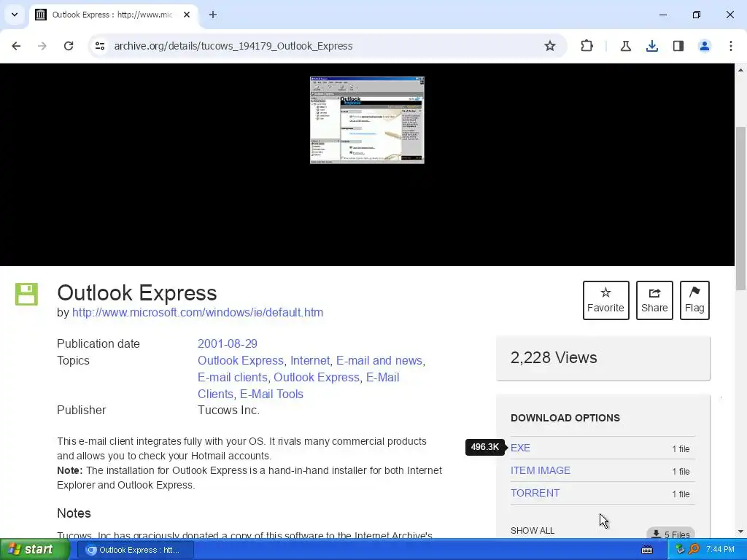The image size is (747, 560).
Task: Click the Publisher value Tucows Inc.
Action: point(228,410)
